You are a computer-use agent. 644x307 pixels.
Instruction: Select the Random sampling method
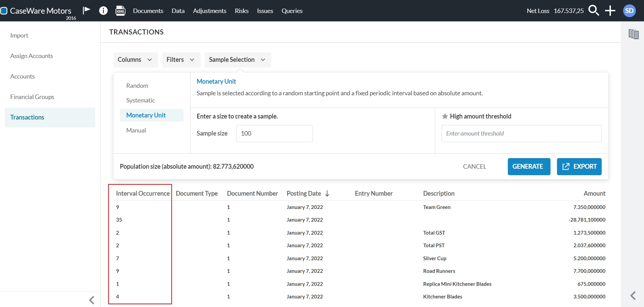[137, 86]
